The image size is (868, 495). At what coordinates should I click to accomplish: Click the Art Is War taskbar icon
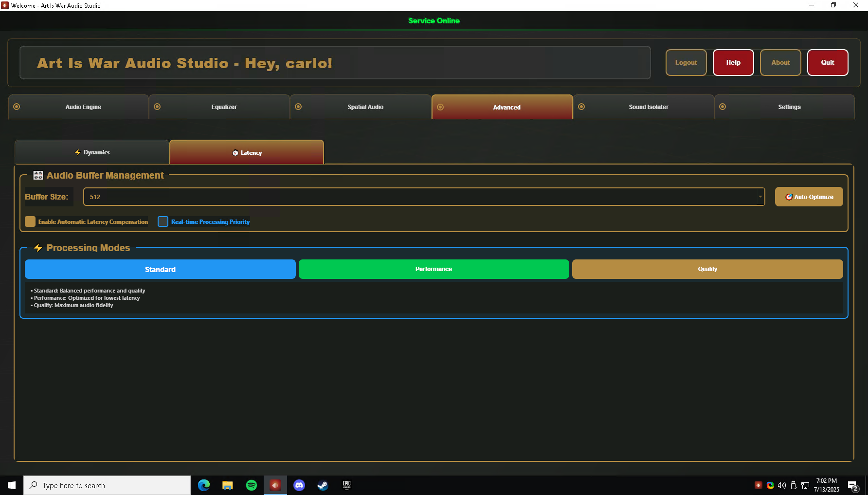pyautogui.click(x=275, y=485)
